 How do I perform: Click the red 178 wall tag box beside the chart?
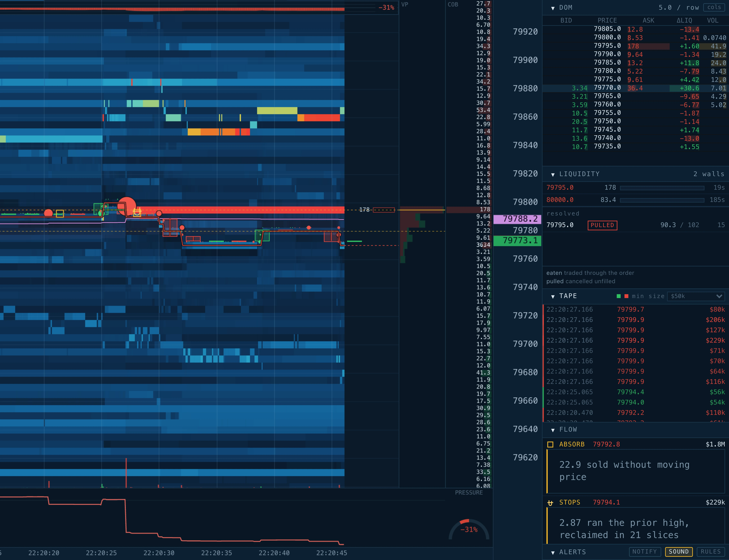click(384, 210)
